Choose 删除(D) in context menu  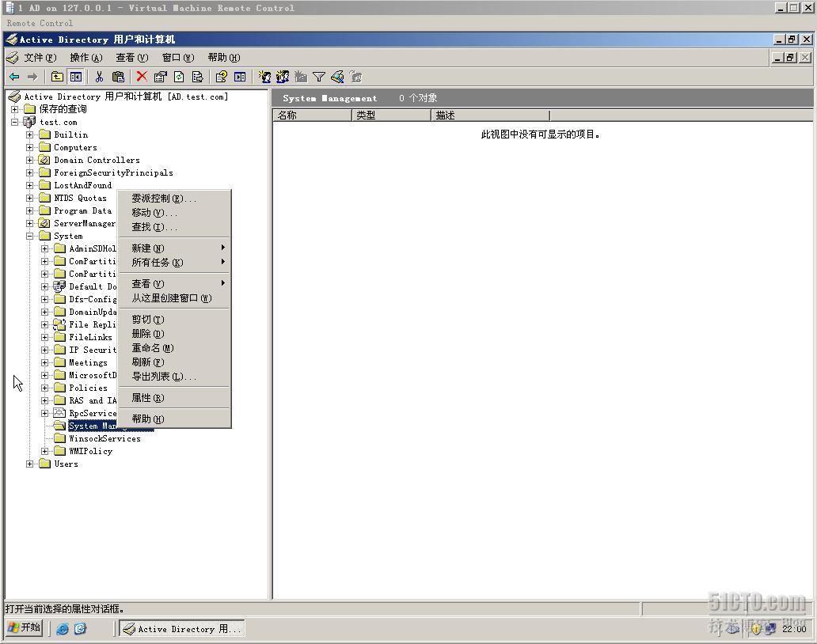[174, 333]
